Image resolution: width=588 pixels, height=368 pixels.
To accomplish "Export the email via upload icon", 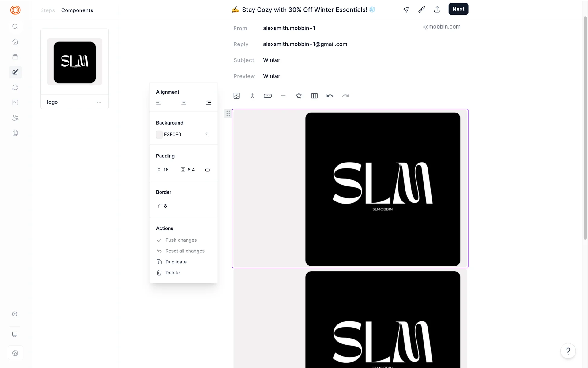I will click(437, 10).
